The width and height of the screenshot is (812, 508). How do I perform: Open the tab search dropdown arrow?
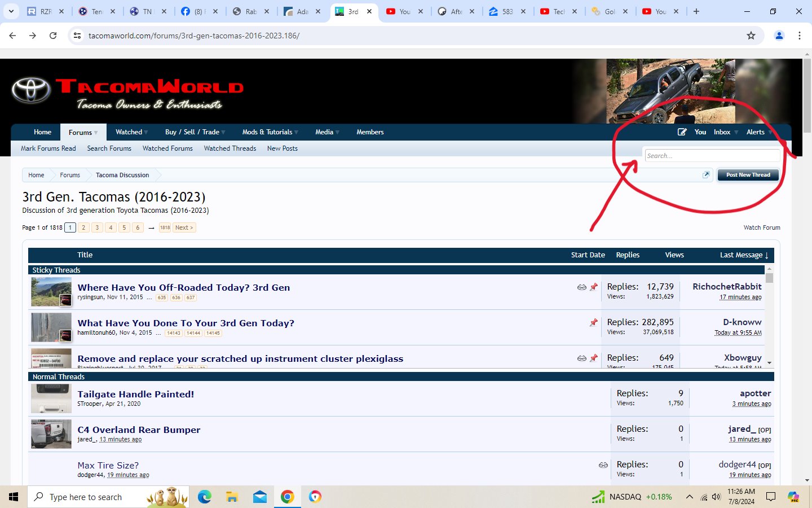[x=11, y=11]
